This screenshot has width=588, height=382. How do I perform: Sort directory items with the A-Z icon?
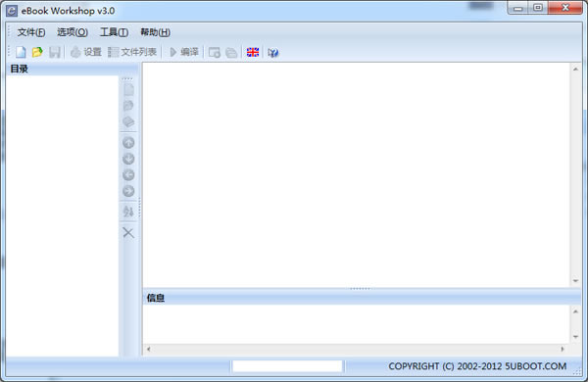click(x=128, y=212)
